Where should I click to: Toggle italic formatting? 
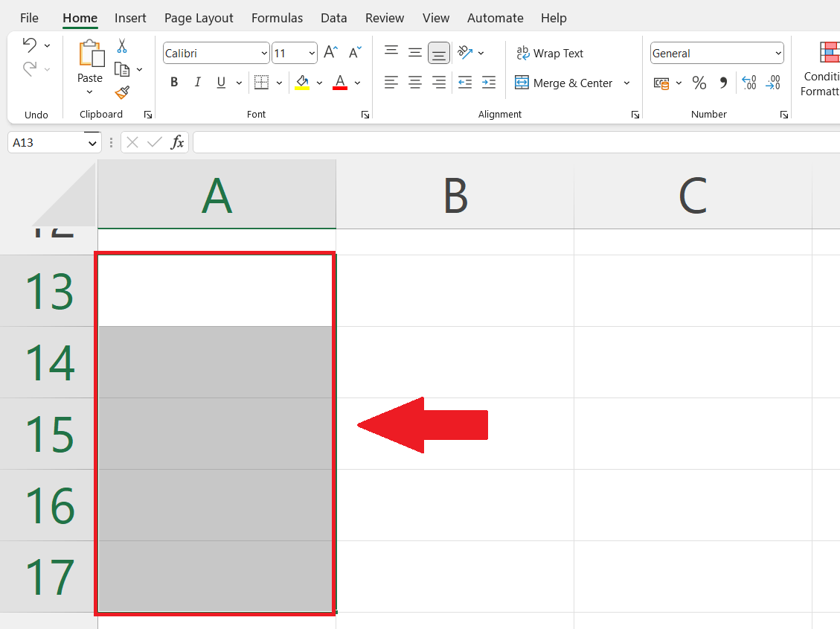coord(197,82)
